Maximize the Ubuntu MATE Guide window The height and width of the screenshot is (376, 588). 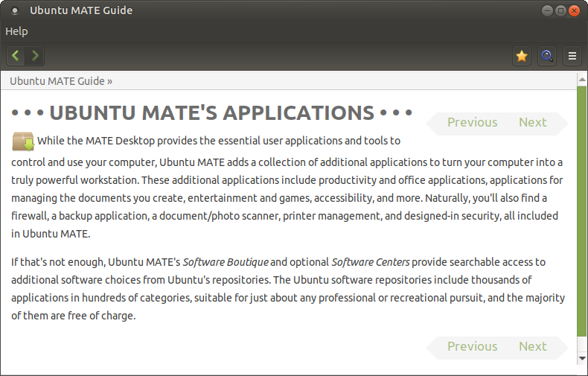click(560, 10)
